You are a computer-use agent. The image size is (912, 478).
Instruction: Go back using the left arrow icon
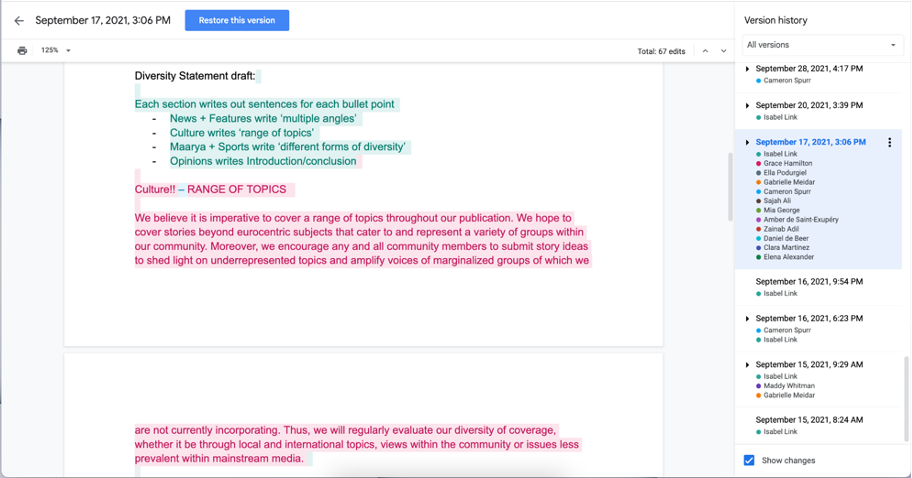click(19, 21)
